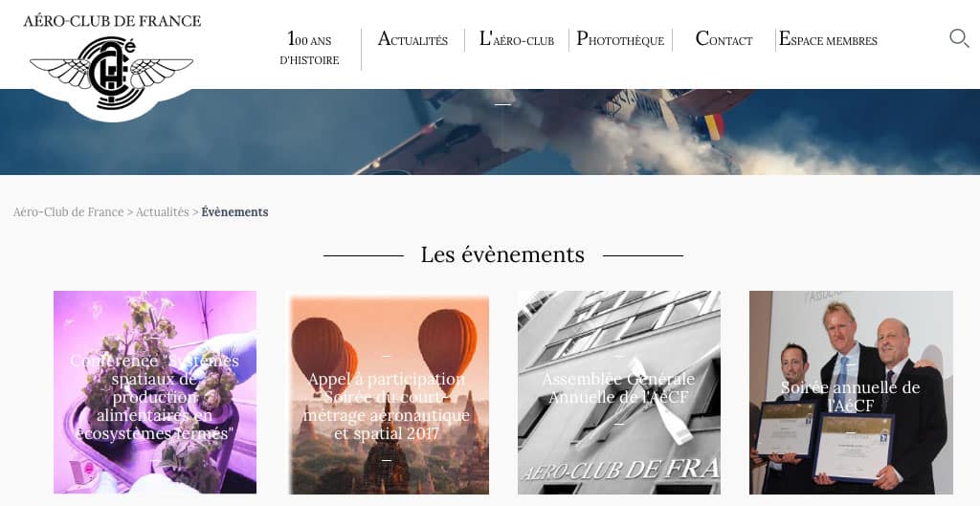The image size is (980, 506).
Task: Open Espace membres page
Action: click(x=828, y=39)
